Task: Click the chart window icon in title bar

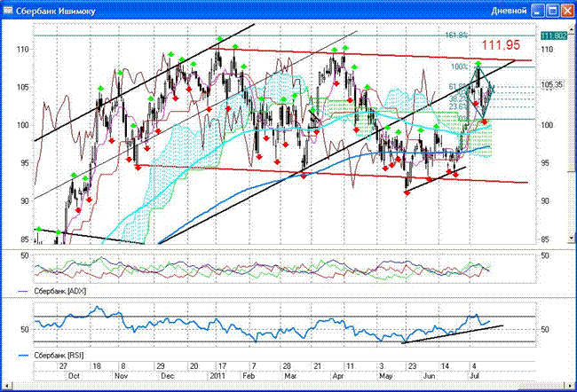Action: click(8, 11)
